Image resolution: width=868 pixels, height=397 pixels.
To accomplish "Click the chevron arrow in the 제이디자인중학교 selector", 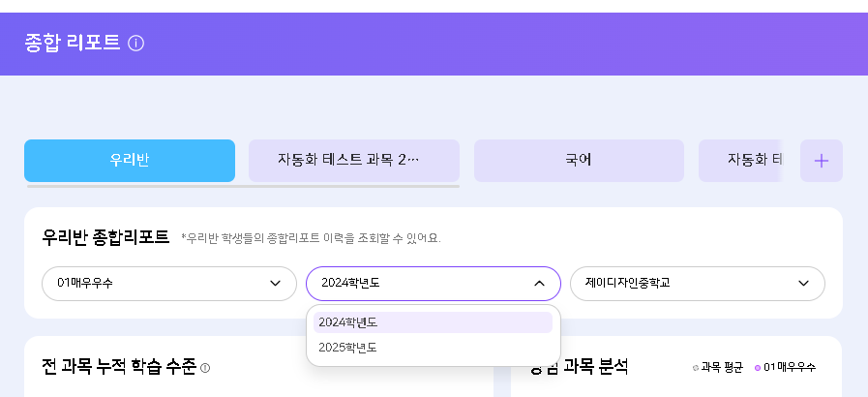I will [x=803, y=284].
